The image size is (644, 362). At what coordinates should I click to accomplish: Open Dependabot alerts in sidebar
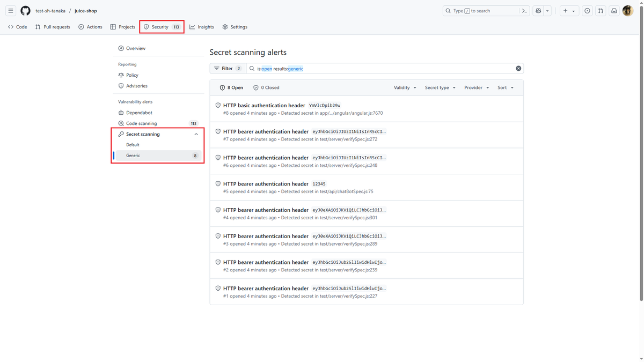158,113
